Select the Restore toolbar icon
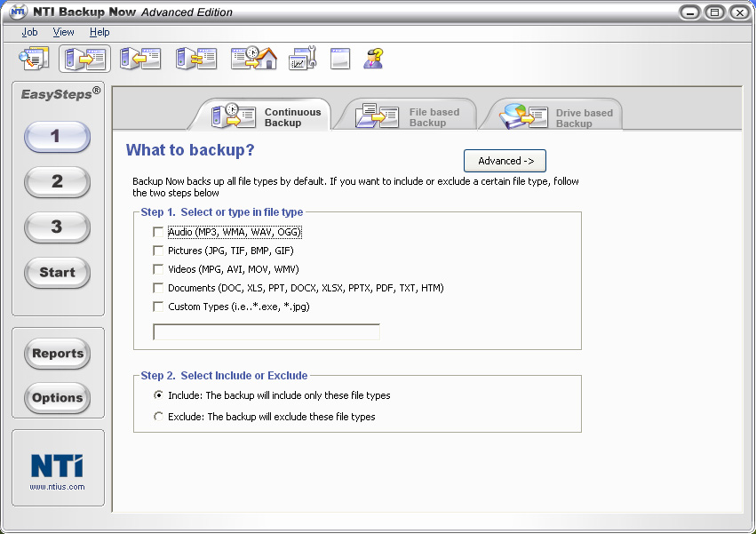This screenshot has width=756, height=534. (x=139, y=59)
